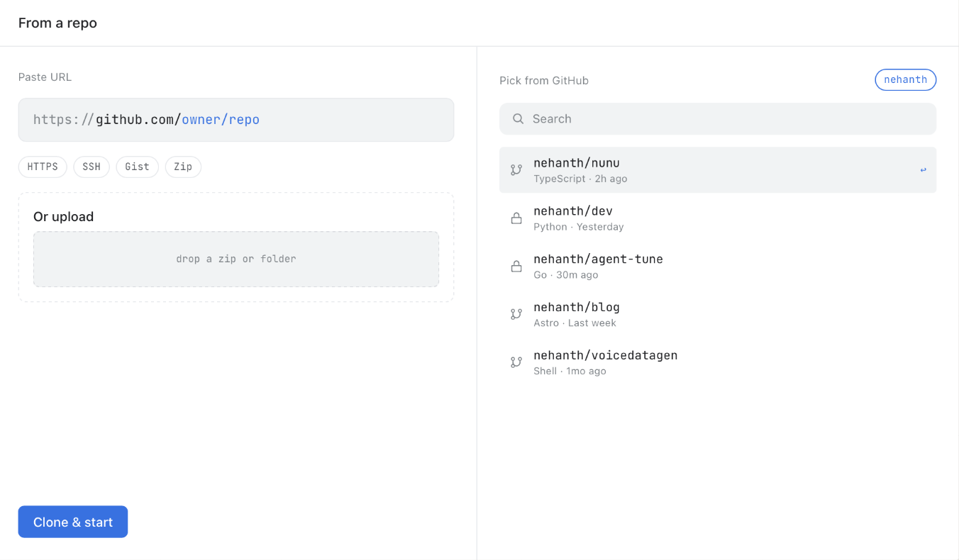
Task: Click the fork icon beside nehanth/blog
Action: 516,314
